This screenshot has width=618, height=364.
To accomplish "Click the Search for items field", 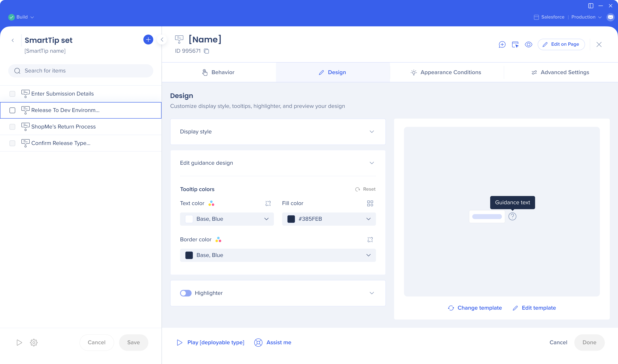I will point(81,71).
